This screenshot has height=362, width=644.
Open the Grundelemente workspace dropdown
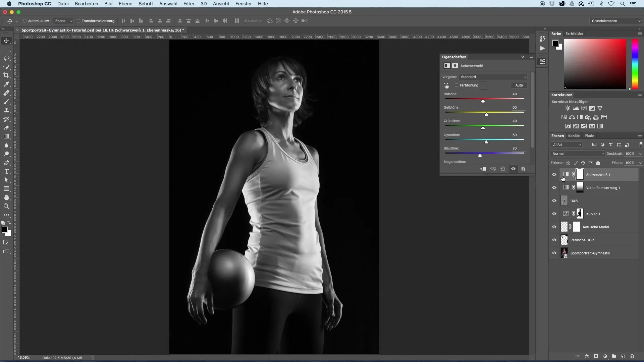point(616,21)
